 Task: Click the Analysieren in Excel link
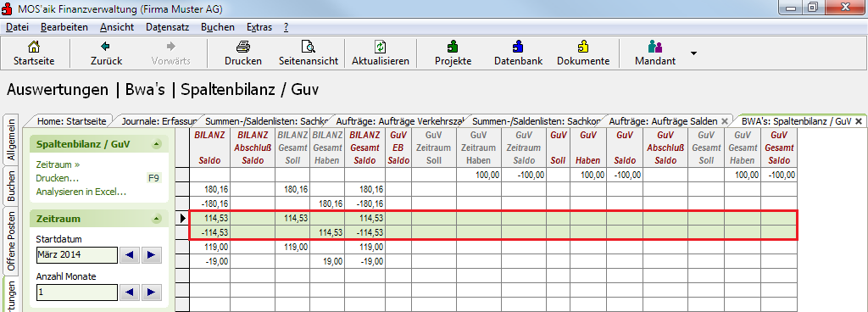[81, 192]
